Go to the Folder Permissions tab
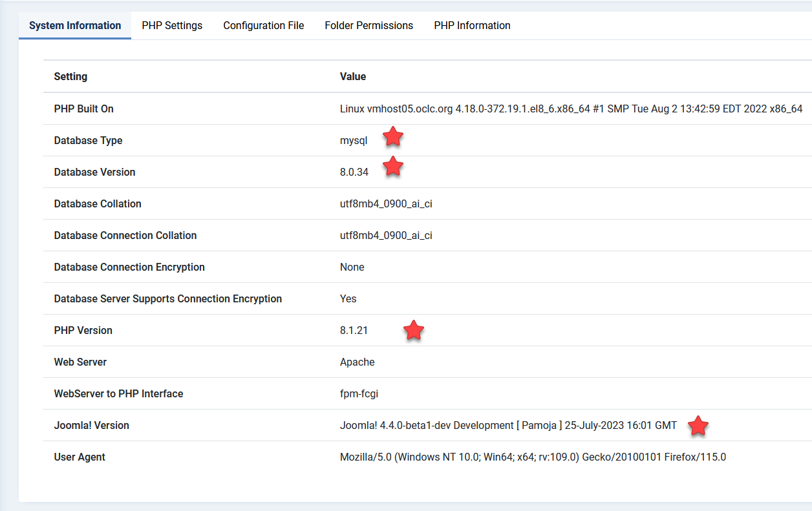 click(x=369, y=26)
